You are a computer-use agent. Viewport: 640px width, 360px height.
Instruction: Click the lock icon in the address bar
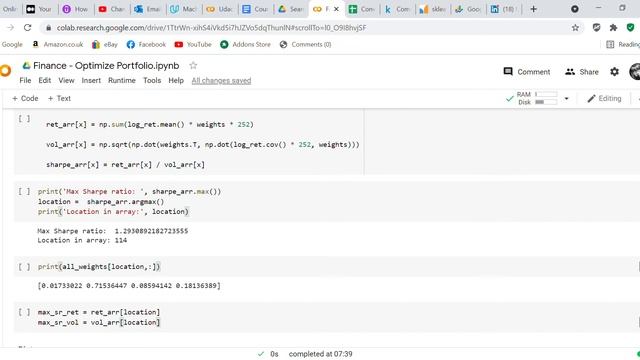pyautogui.click(x=49, y=28)
